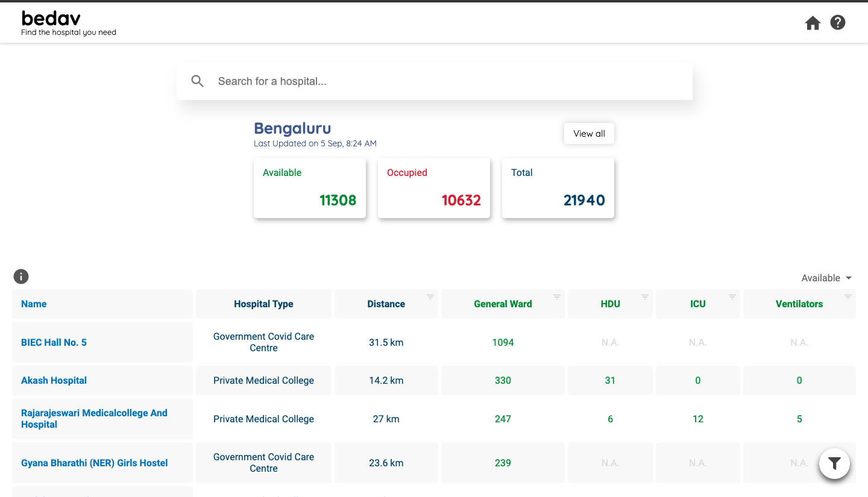Image resolution: width=868 pixels, height=497 pixels.
Task: Click the search magnifier icon
Action: tap(197, 81)
